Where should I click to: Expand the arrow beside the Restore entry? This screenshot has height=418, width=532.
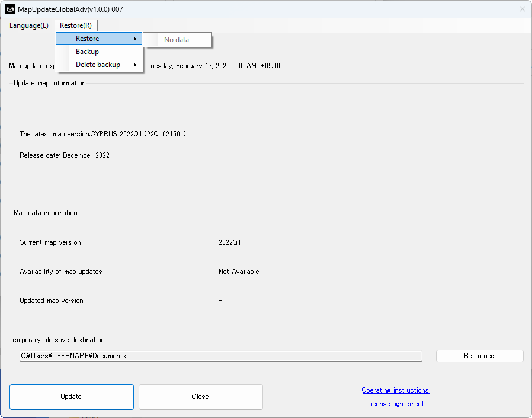[x=135, y=39]
